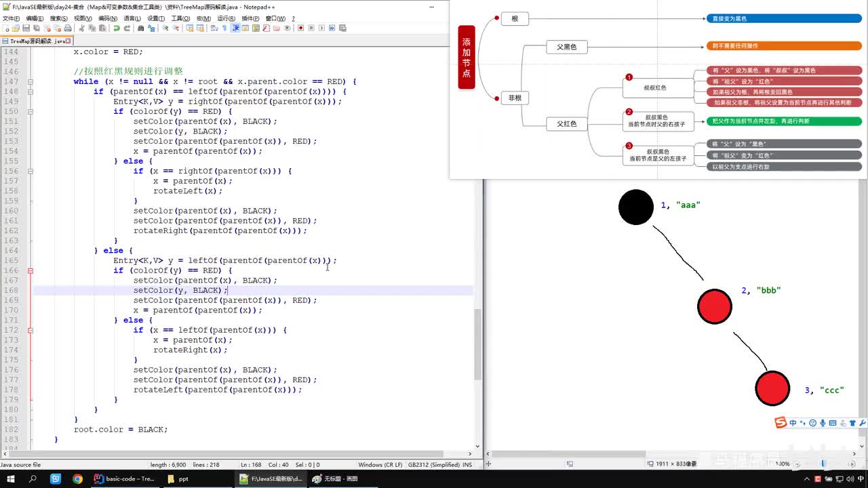Collapse the while loop fold at line 147
Image resolution: width=868 pixels, height=488 pixels.
tap(31, 81)
